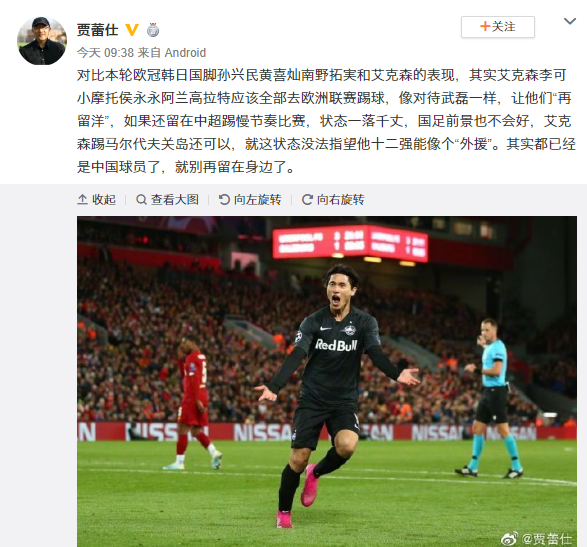Image resolution: width=587 pixels, height=547 pixels.
Task: Select 查看大图 to view large image
Action: (174, 200)
